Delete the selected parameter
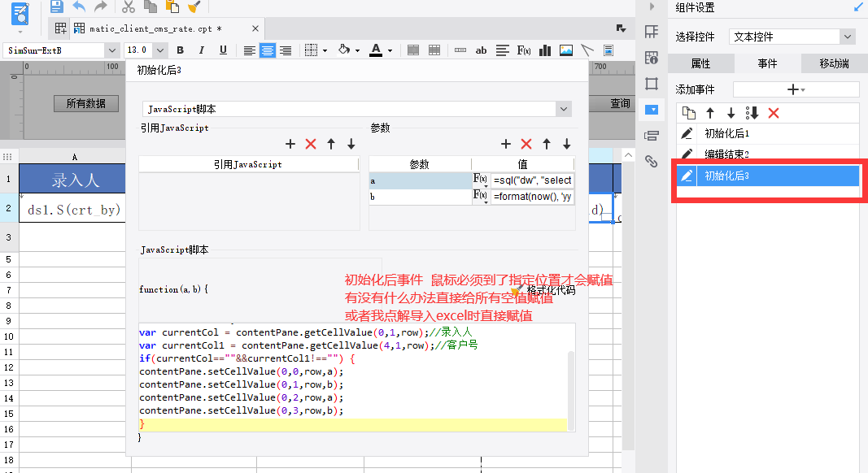Viewport: 868px width, 473px height. (526, 145)
